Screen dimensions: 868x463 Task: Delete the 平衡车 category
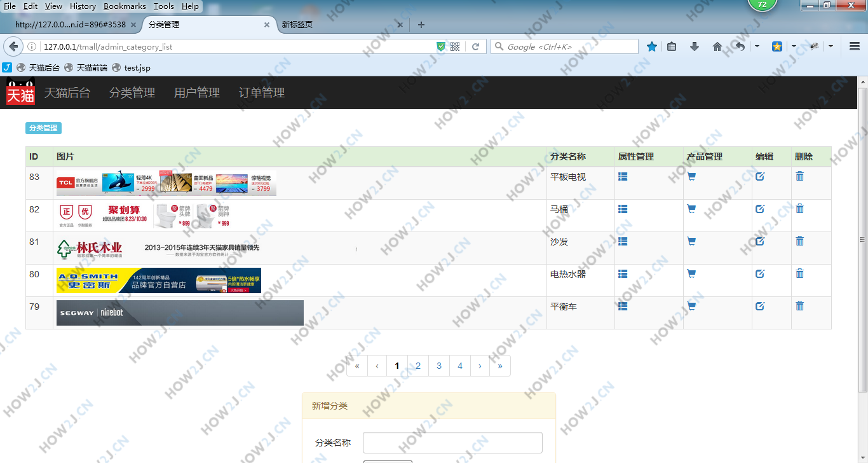(x=800, y=306)
